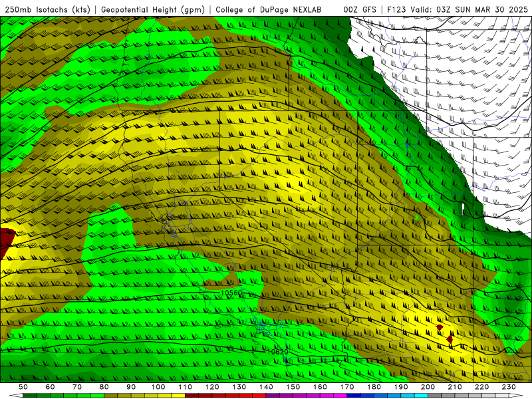
Task: Click the dark gray swatch right of 200
Action: tap(435, 396)
